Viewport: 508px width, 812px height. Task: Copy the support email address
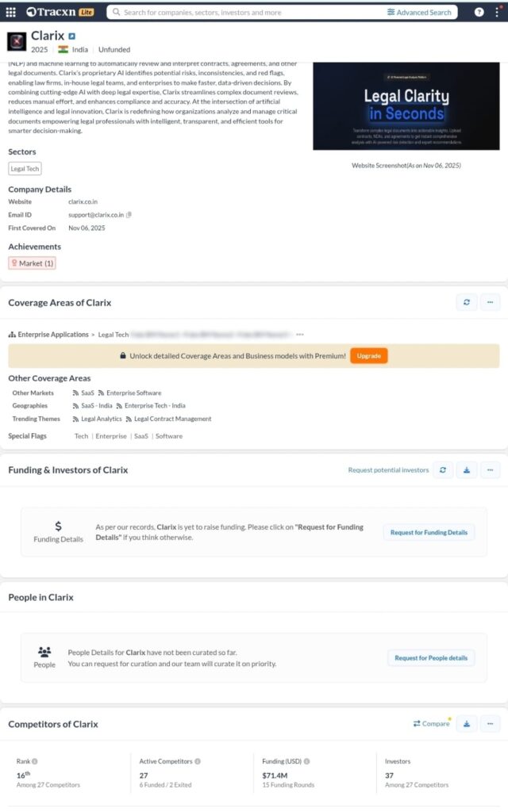[129, 215]
